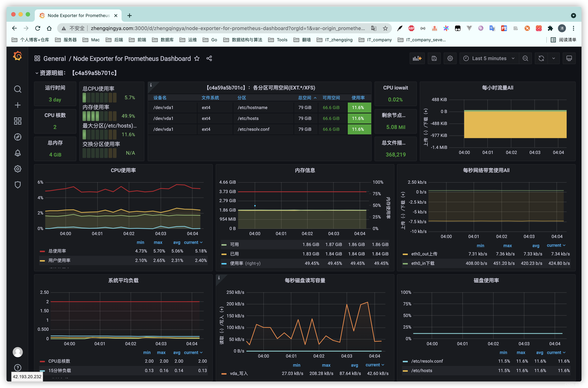This screenshot has width=588, height=388.
Task: Click the 内存使用率 gauge bar
Action: (99, 116)
